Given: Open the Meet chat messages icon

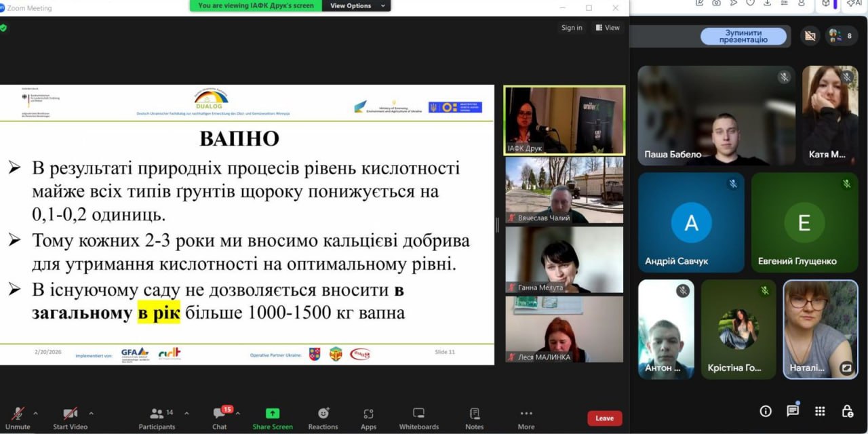Looking at the screenshot, I should coord(793,411).
